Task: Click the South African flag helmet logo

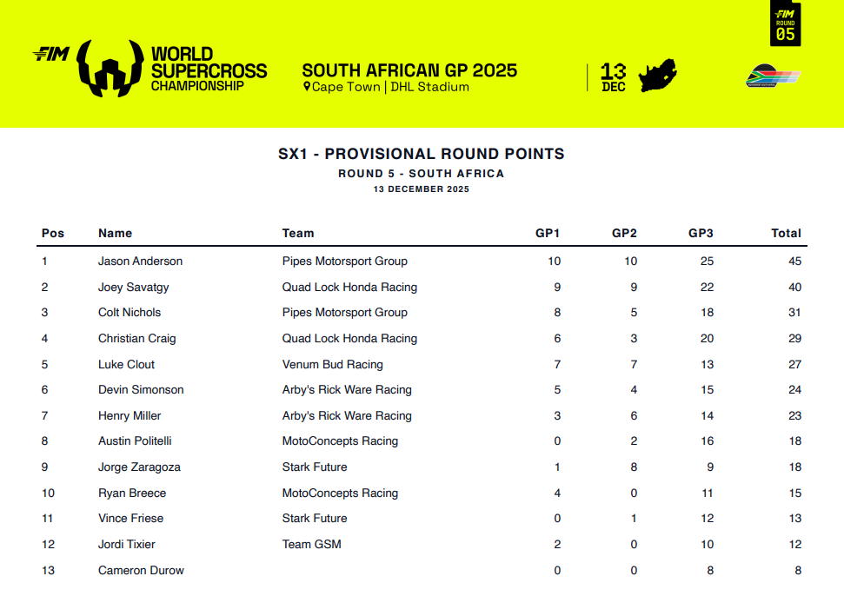Action: pos(772,77)
